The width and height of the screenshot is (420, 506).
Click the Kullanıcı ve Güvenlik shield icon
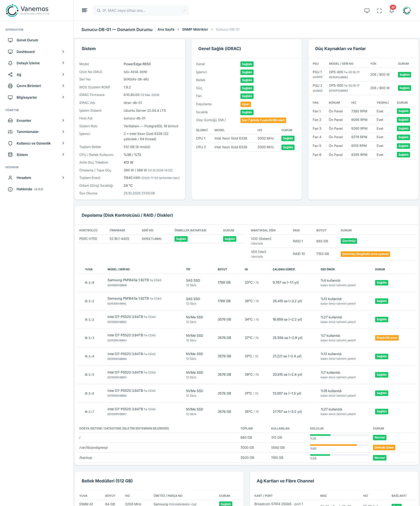(x=10, y=143)
